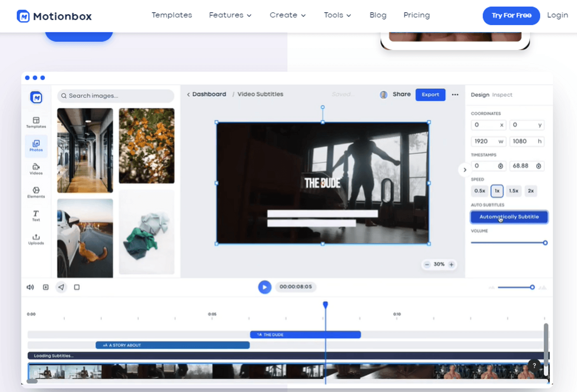Open the Videos sidebar panel
577x392 pixels.
click(x=36, y=169)
